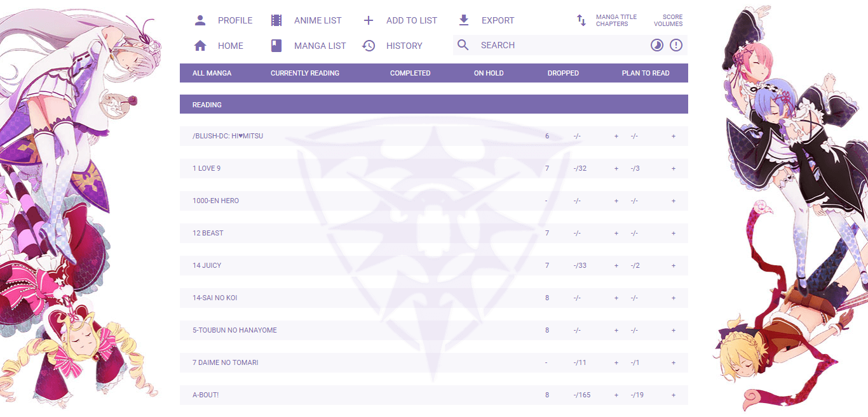The width and height of the screenshot is (868, 417).
Task: Switch to PLAN TO READ tab
Action: 646,73
